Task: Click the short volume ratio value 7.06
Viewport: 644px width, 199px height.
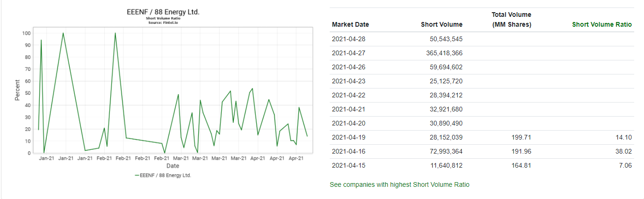Action: (x=625, y=165)
